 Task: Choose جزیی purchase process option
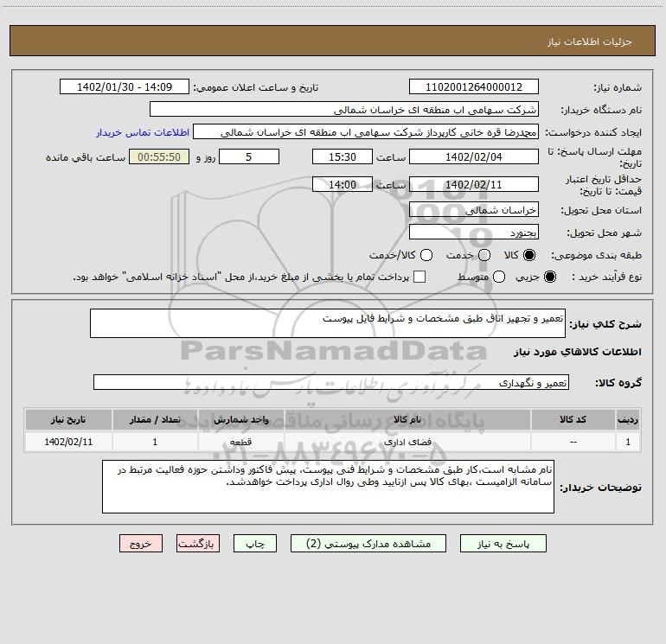point(549,277)
